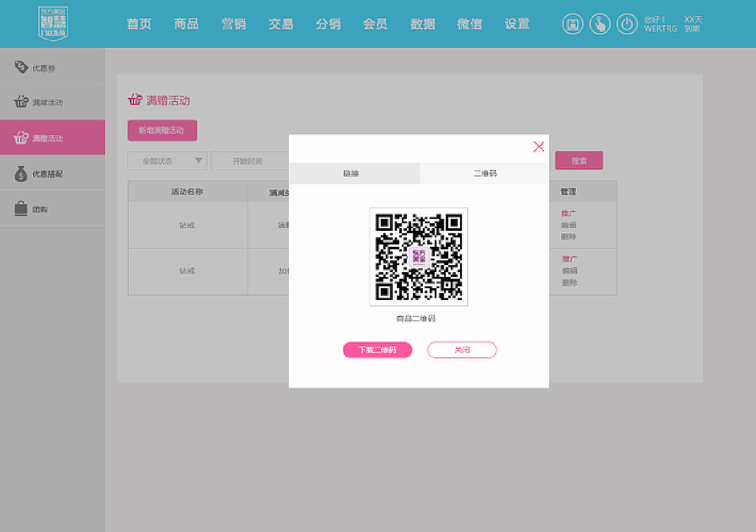Screen dimensions: 756x532
Task: Click the 满赠活动 page title text
Action: click(x=168, y=100)
